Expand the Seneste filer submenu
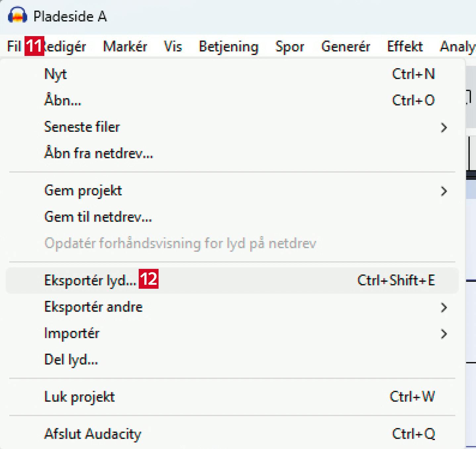This screenshot has height=449, width=476. click(82, 127)
